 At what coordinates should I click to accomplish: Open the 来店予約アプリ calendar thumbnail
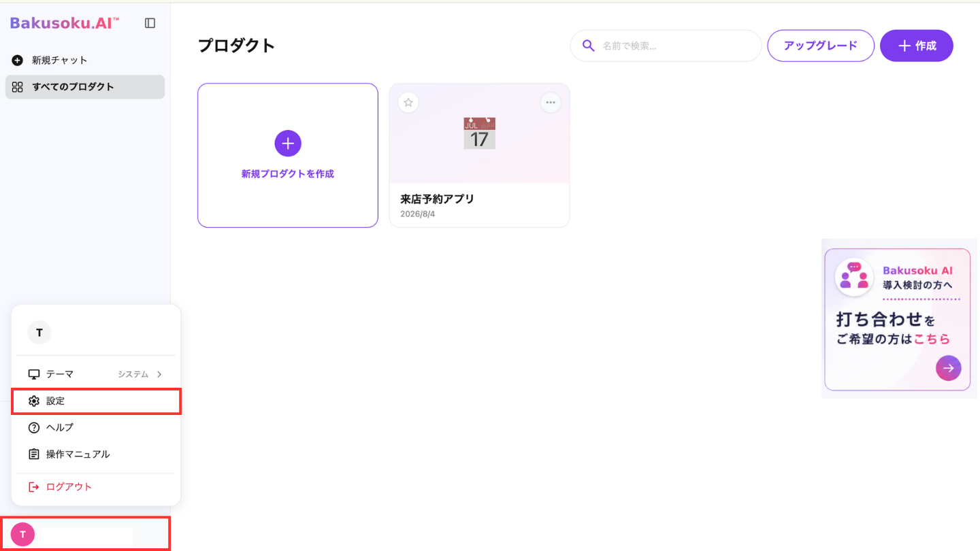pyautogui.click(x=480, y=133)
